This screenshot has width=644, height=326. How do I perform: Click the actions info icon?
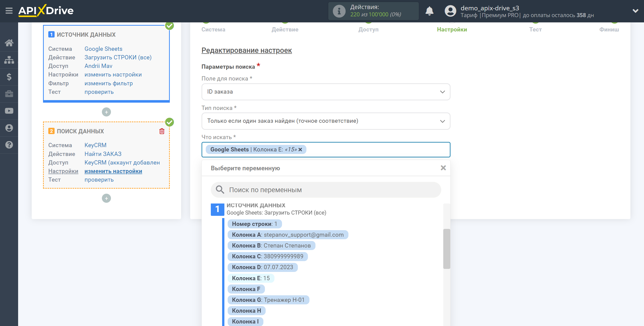[339, 11]
